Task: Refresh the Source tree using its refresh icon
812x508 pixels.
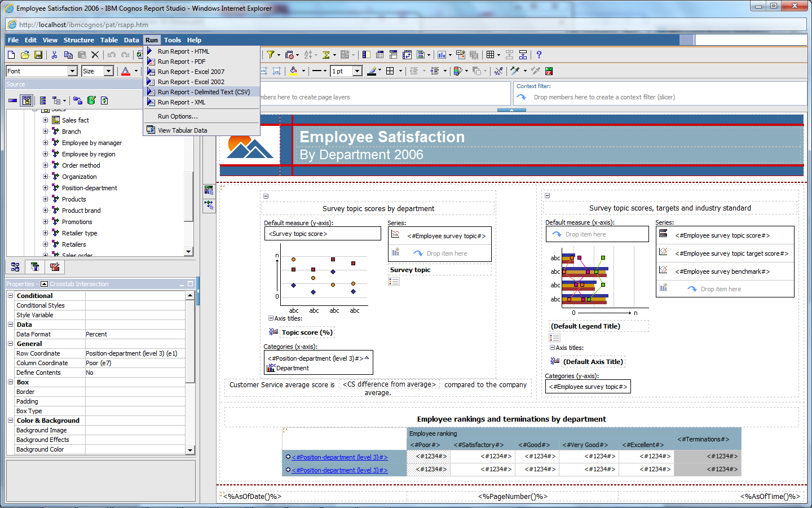Action: point(104,100)
